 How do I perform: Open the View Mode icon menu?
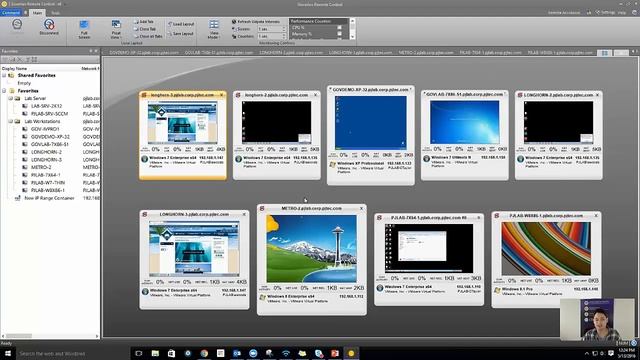[x=213, y=29]
